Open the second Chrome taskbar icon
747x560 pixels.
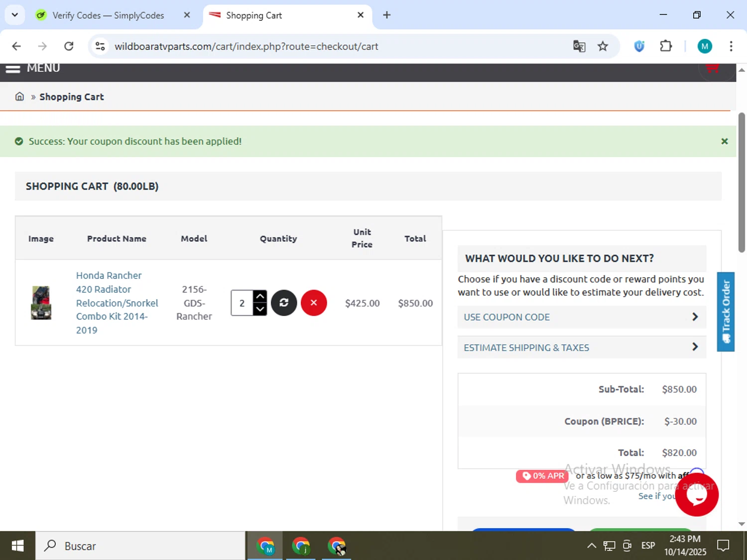[x=301, y=546]
